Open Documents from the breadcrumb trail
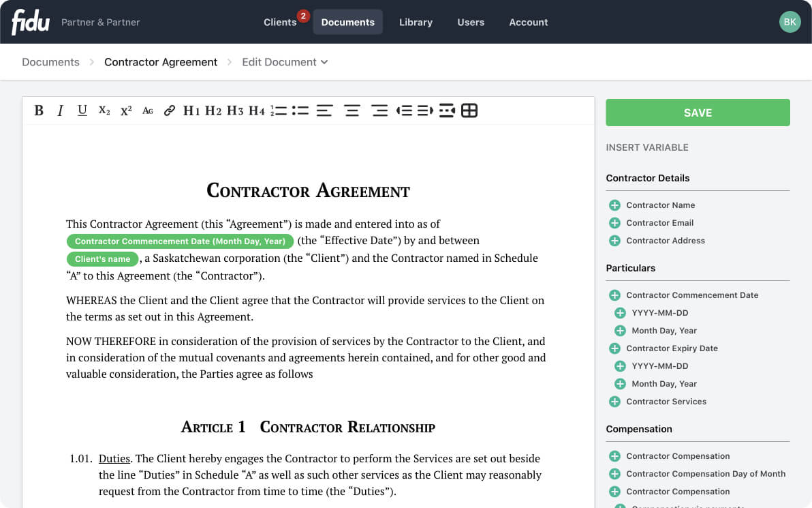This screenshot has height=508, width=812. pyautogui.click(x=50, y=62)
